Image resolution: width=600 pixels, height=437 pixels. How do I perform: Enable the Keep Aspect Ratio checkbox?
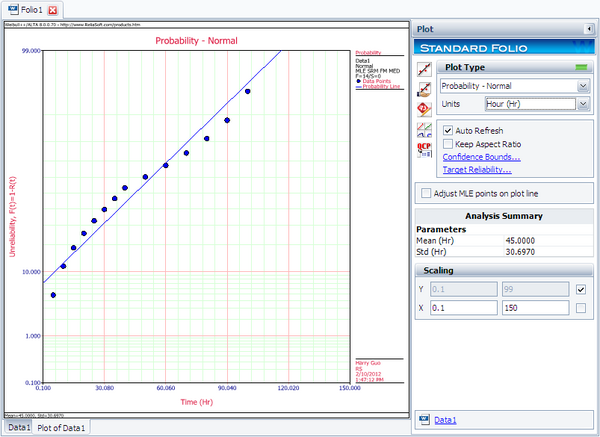coord(448,144)
